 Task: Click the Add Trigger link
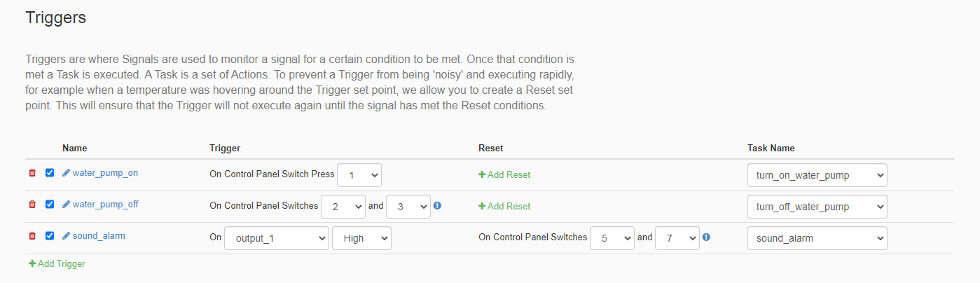pyautogui.click(x=57, y=264)
